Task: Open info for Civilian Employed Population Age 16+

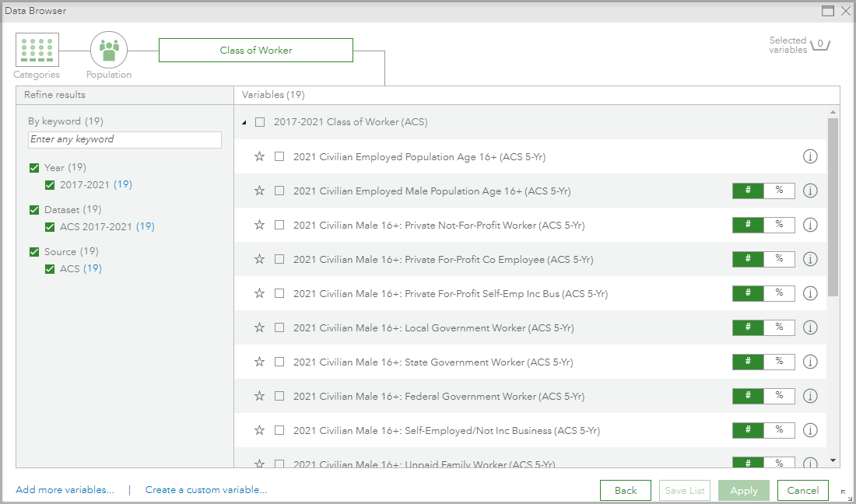Action: 810,156
